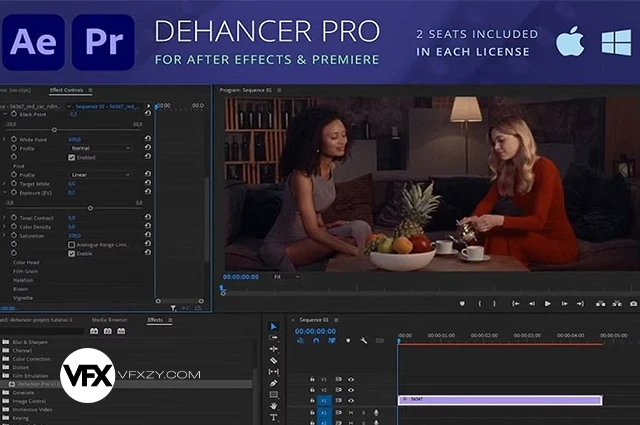Select the Hand tool
640x425 pixels.
(x=273, y=406)
